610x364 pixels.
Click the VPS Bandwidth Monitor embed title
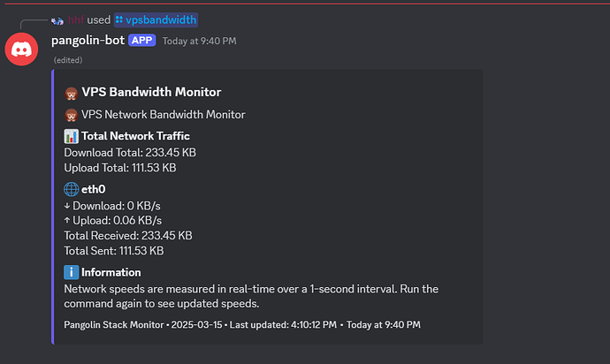[x=151, y=92]
